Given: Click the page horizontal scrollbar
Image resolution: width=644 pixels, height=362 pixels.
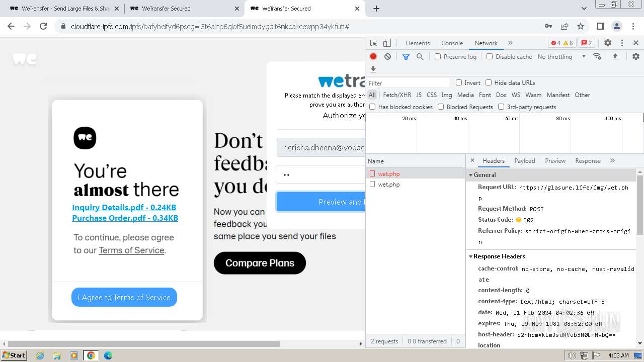Looking at the screenshot, I should pos(143,344).
